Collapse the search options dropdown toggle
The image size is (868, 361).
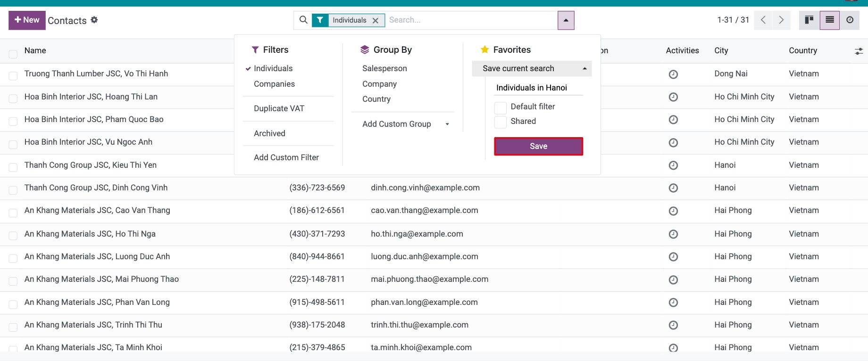point(566,20)
